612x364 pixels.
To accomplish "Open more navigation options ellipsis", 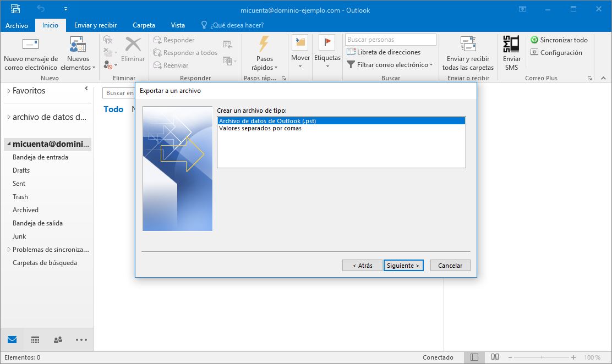I will (x=81, y=340).
